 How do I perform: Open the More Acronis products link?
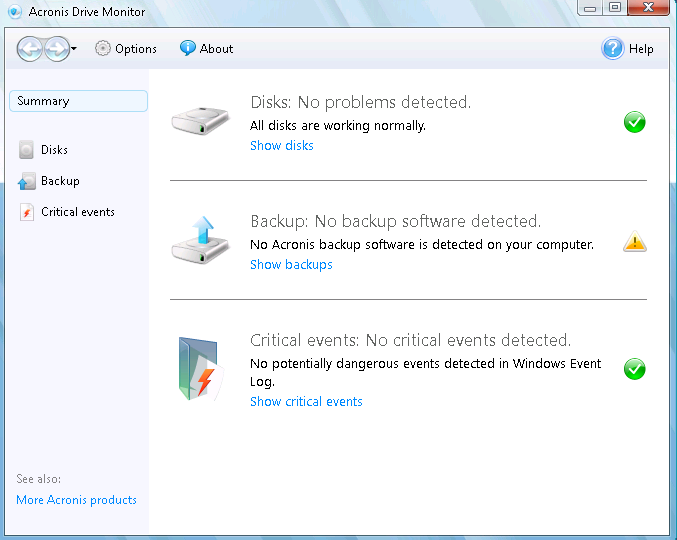click(76, 500)
